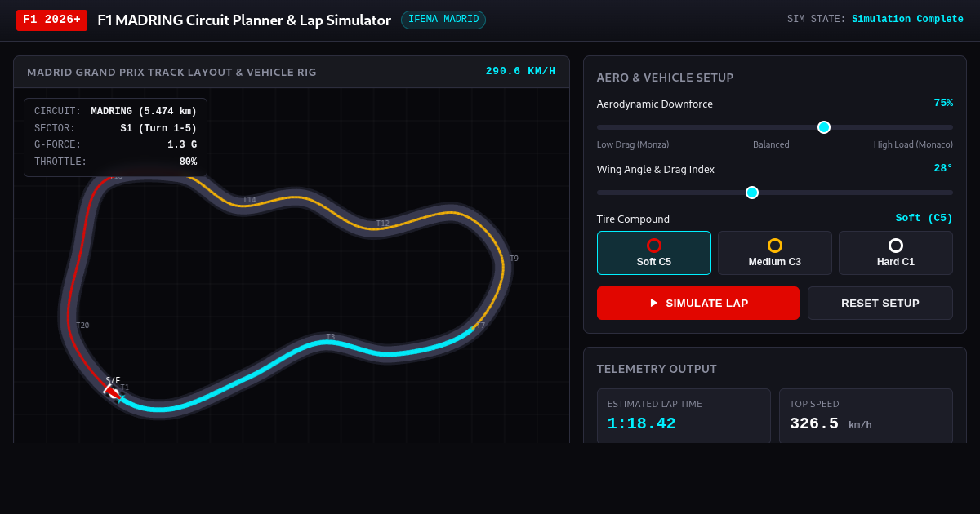Viewport: 980px width, 514px height.
Task: Set downforce slider at Low Drag (Monza) end
Action: click(x=599, y=127)
